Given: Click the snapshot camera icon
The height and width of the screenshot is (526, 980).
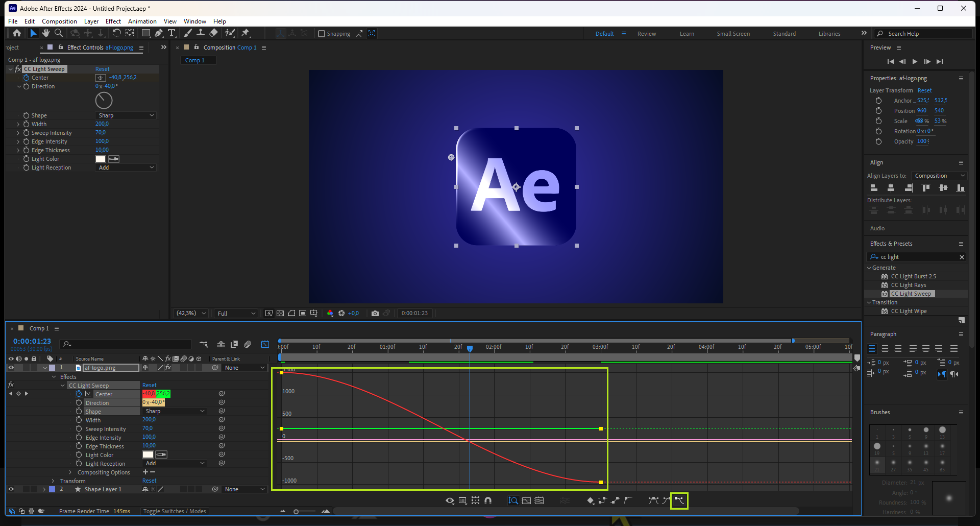Looking at the screenshot, I should (x=375, y=314).
